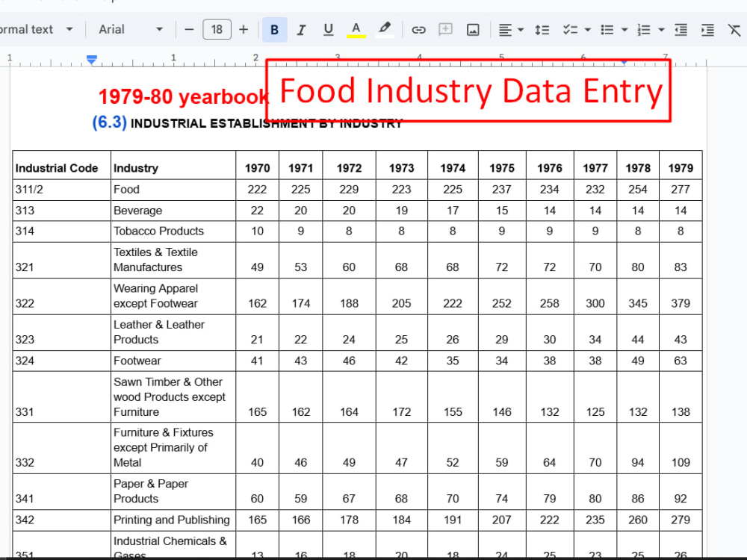Click the Leather & Leather Products cell

tap(173, 332)
